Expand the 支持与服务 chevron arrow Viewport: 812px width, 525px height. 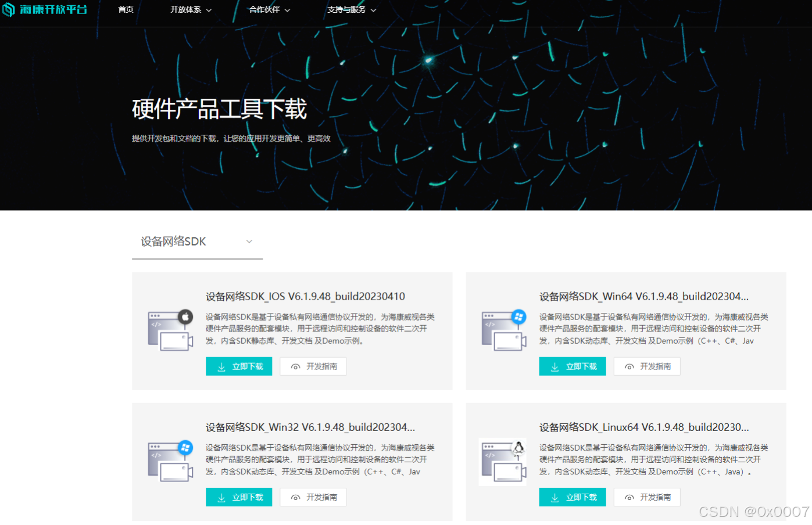click(373, 10)
